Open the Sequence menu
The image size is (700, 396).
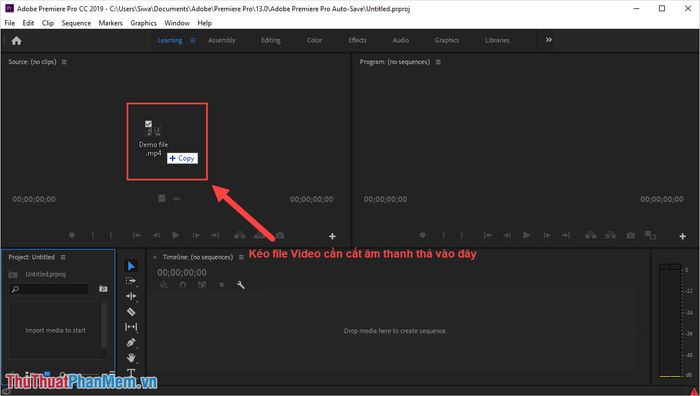pos(76,23)
